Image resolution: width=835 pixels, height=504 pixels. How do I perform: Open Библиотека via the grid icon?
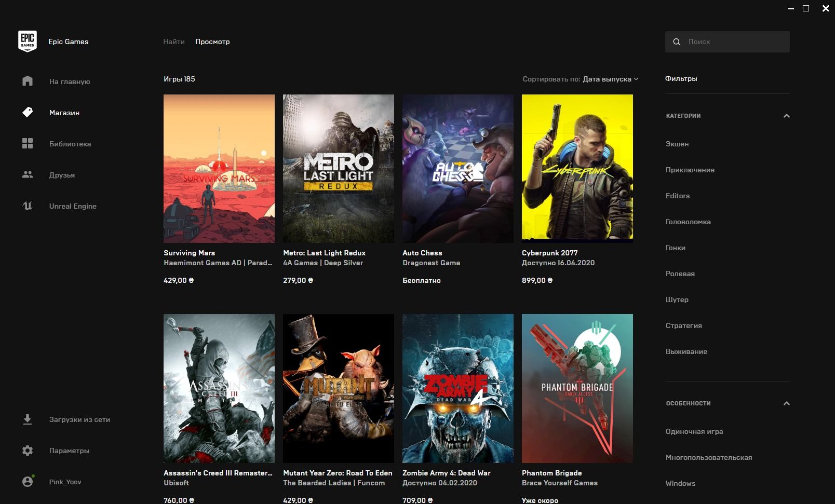(27, 144)
